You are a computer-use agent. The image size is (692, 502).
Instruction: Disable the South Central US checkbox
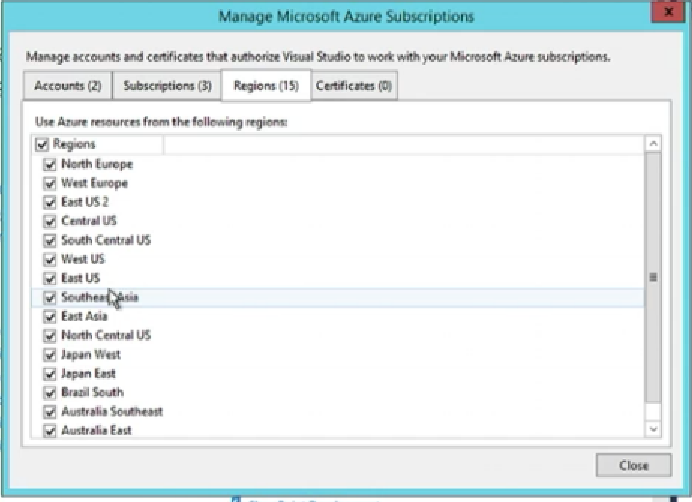(49, 240)
